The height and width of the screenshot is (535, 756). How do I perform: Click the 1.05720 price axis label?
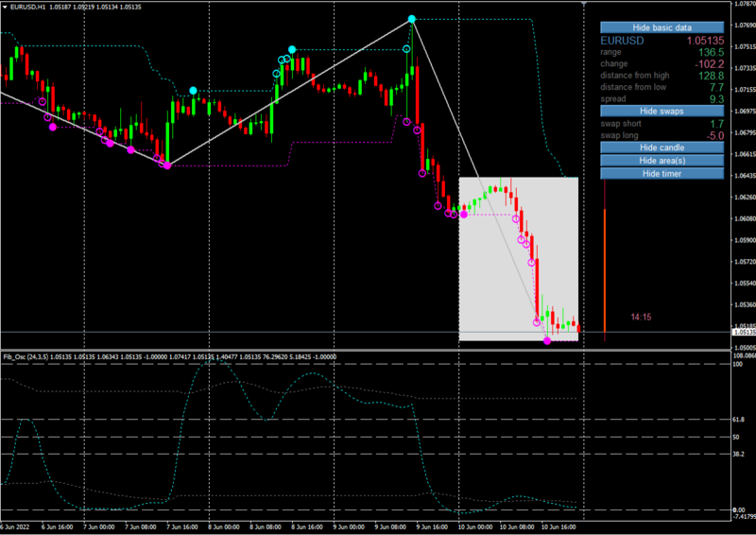tap(745, 262)
